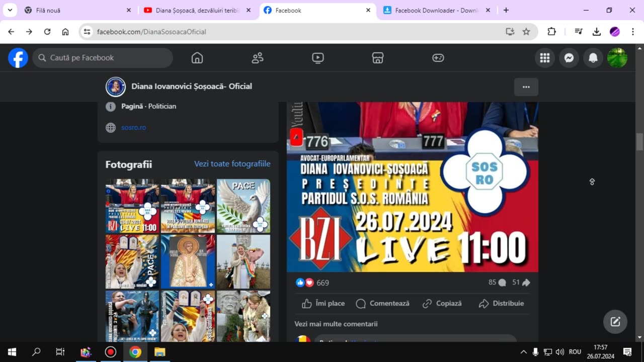Open the post's BZI LIVE 11:00 image
This screenshot has height=362, width=644.
click(x=413, y=187)
